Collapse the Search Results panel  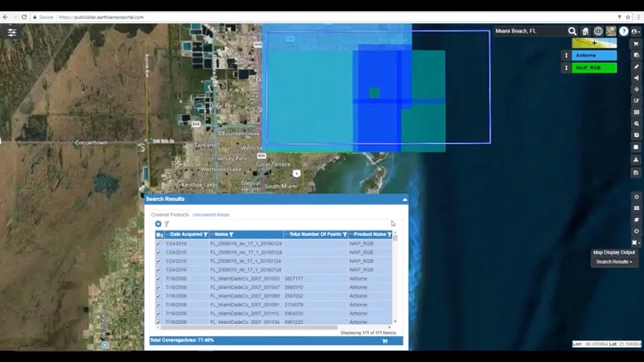[405, 199]
